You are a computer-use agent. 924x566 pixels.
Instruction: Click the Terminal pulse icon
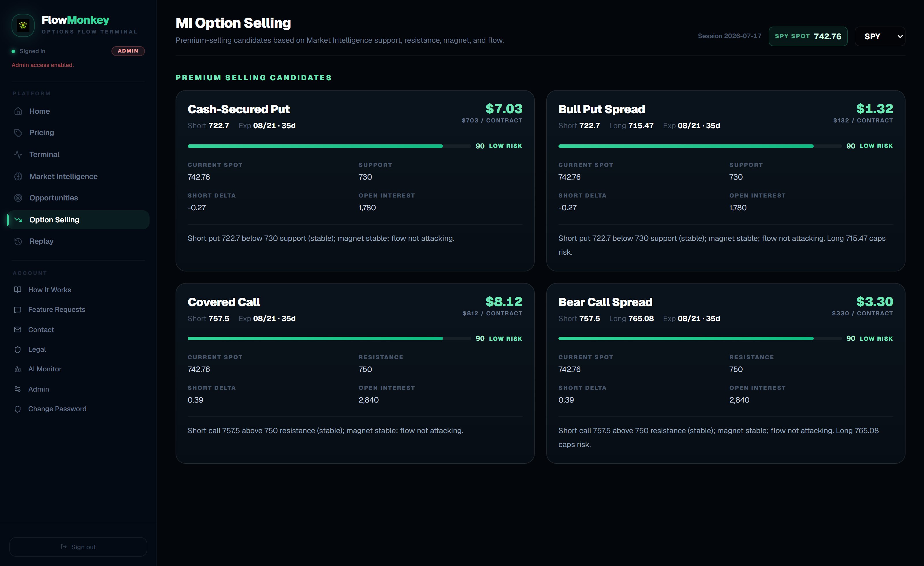click(x=18, y=154)
